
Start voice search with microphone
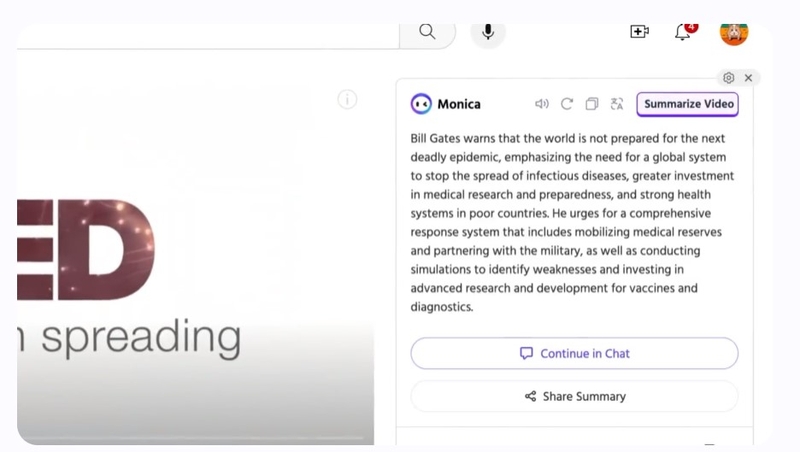[488, 32]
